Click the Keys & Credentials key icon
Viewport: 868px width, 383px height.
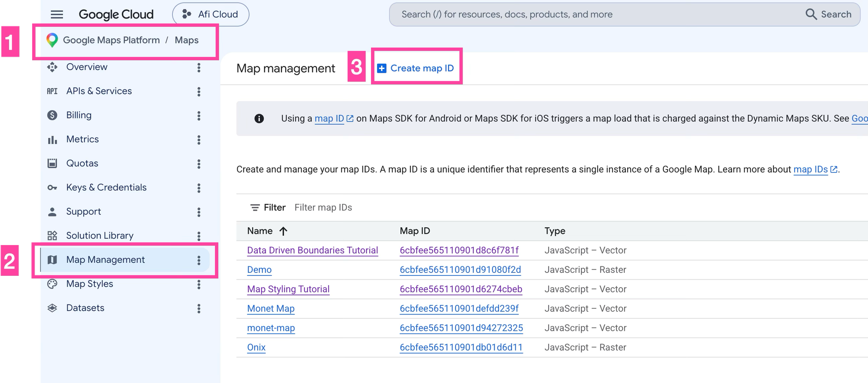click(52, 187)
